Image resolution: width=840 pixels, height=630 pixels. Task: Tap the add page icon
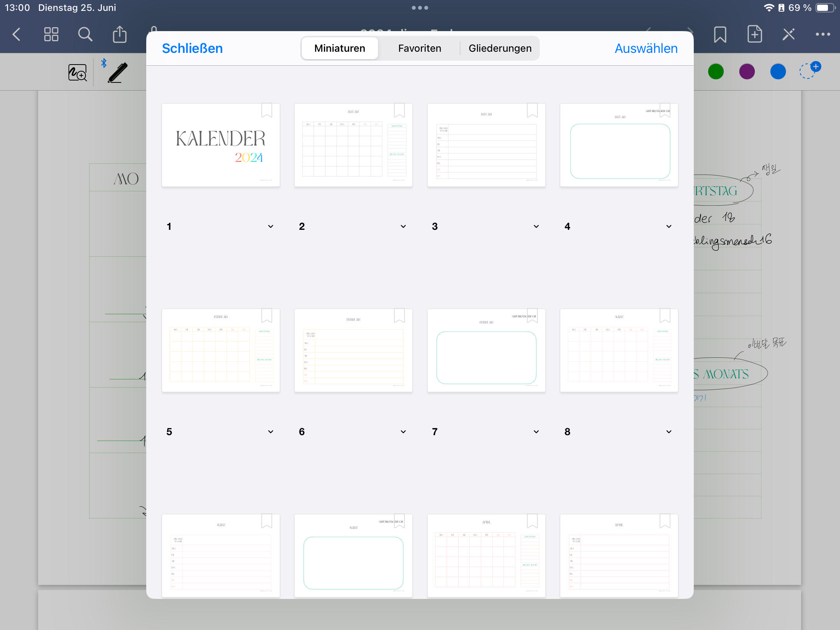(x=754, y=34)
